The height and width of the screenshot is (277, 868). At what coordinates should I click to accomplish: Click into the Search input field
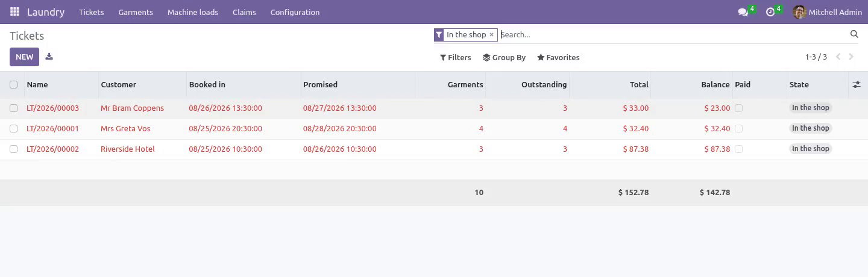click(x=672, y=35)
